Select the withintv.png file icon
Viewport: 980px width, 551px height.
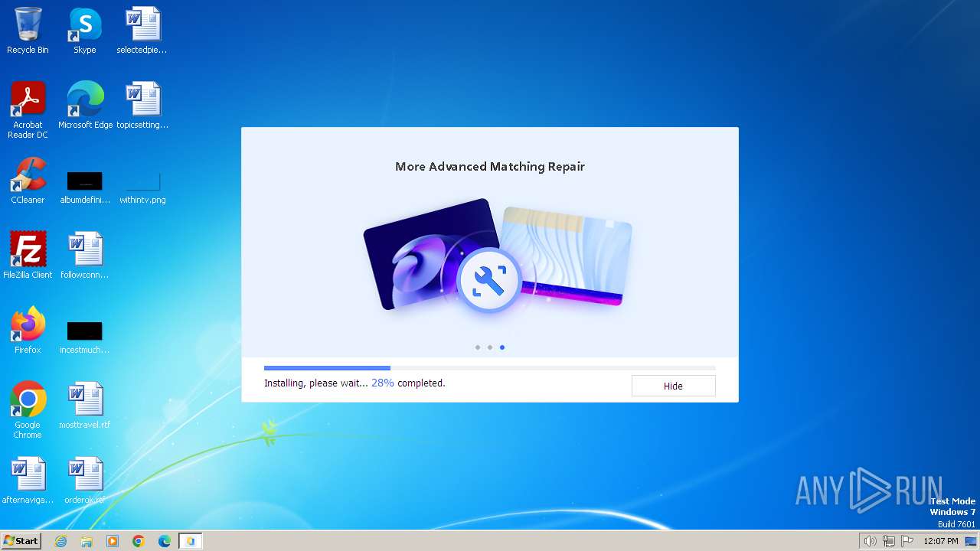(142, 186)
